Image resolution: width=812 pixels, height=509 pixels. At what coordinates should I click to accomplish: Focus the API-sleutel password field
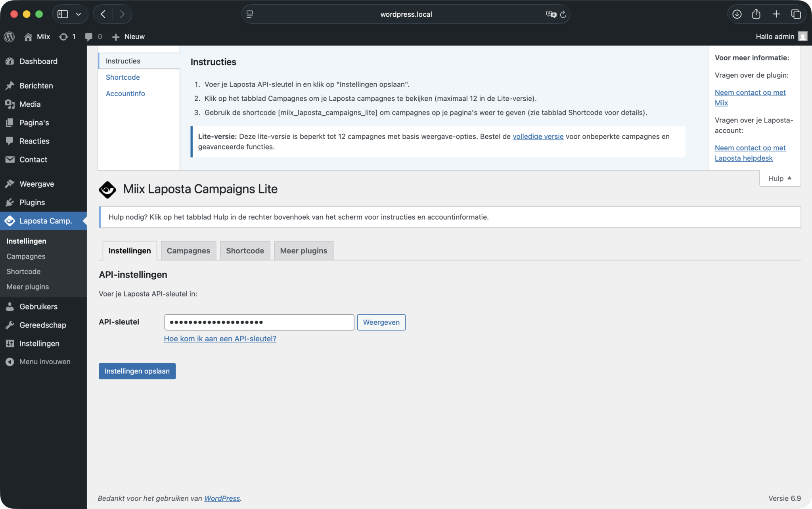259,322
